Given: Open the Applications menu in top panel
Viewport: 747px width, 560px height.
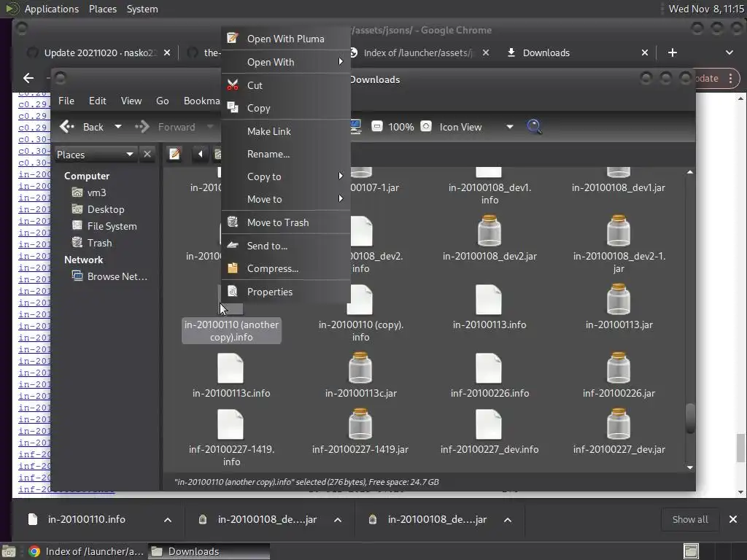Looking at the screenshot, I should pyautogui.click(x=52, y=9).
